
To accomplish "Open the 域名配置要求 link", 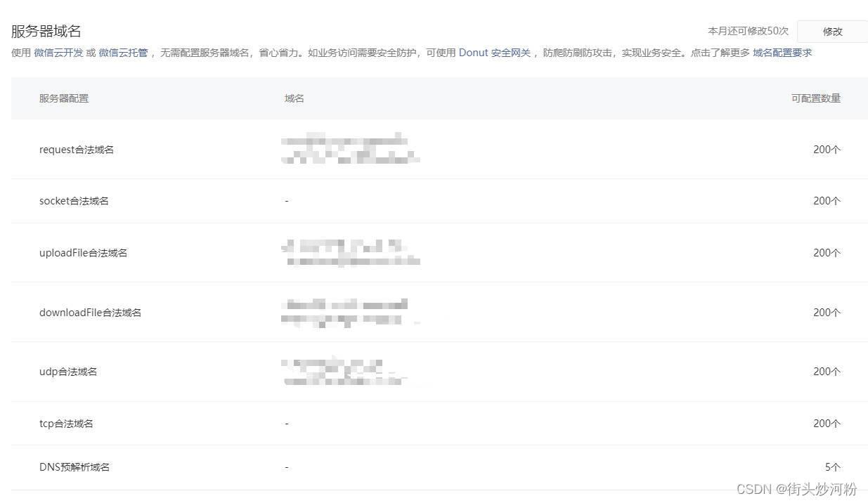I will (x=782, y=53).
